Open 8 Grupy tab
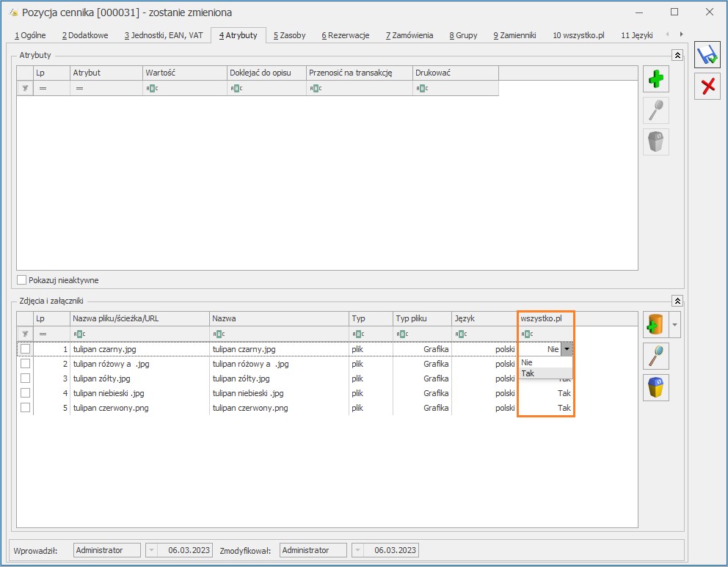The image size is (728, 567). [463, 35]
